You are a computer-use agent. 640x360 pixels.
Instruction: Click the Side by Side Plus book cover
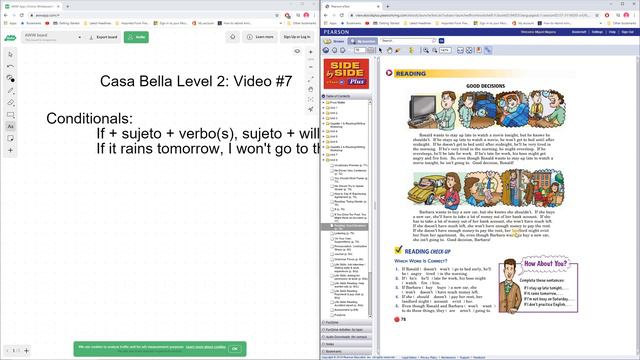click(x=346, y=74)
